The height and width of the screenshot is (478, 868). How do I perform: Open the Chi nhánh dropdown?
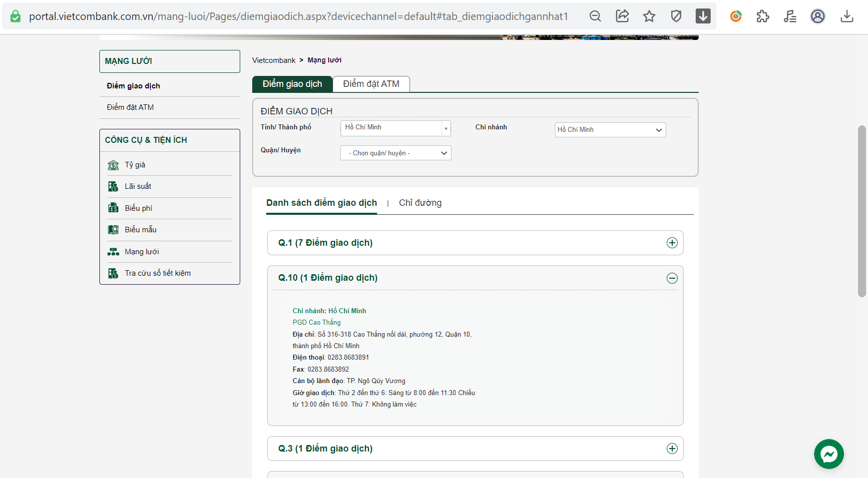(610, 130)
